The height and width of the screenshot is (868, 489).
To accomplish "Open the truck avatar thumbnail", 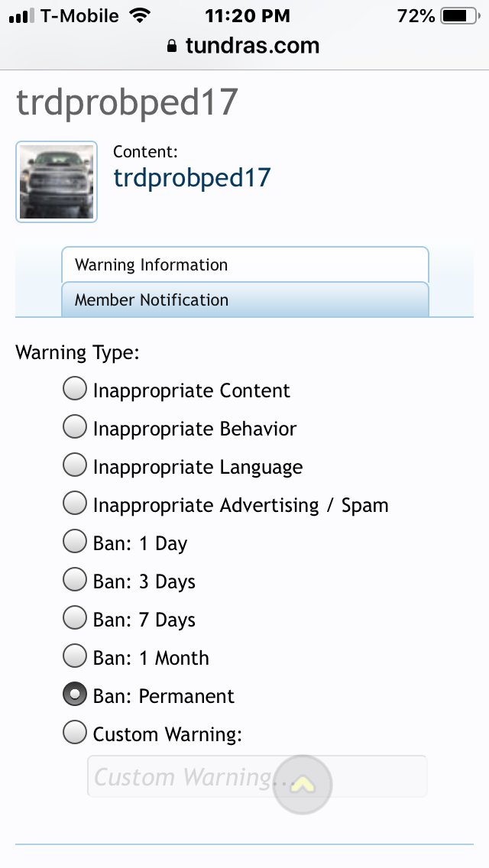I will click(x=57, y=182).
